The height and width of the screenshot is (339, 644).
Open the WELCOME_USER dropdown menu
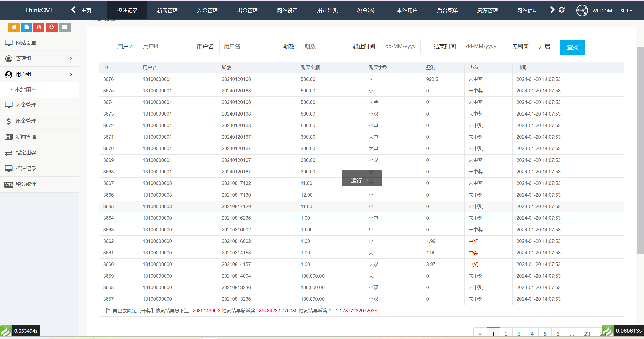point(612,11)
